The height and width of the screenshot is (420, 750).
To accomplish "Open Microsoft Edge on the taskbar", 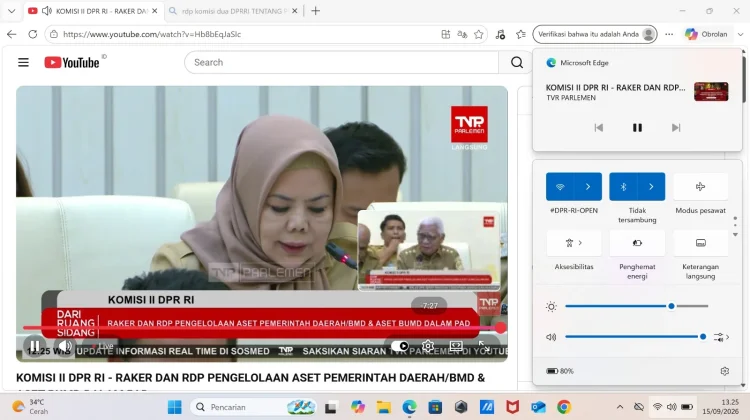I will (409, 407).
